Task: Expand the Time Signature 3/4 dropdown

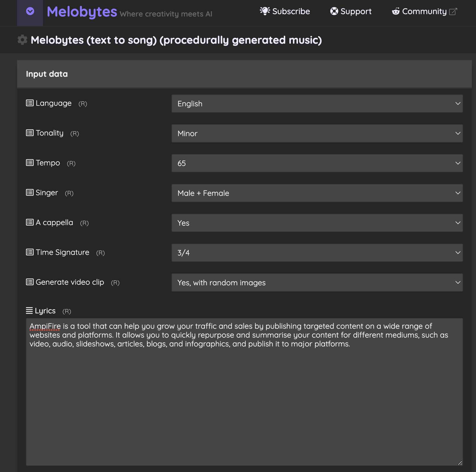Action: 317,253
